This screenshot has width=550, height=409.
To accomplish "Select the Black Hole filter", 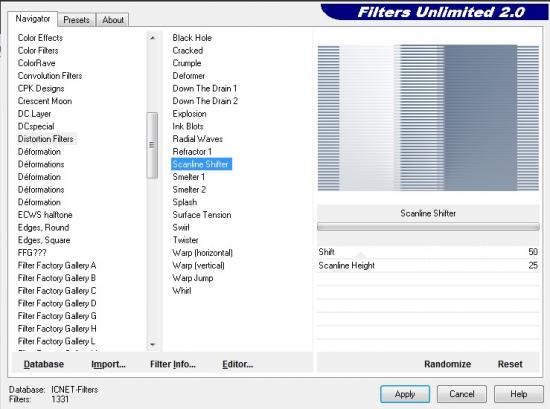I will point(192,38).
